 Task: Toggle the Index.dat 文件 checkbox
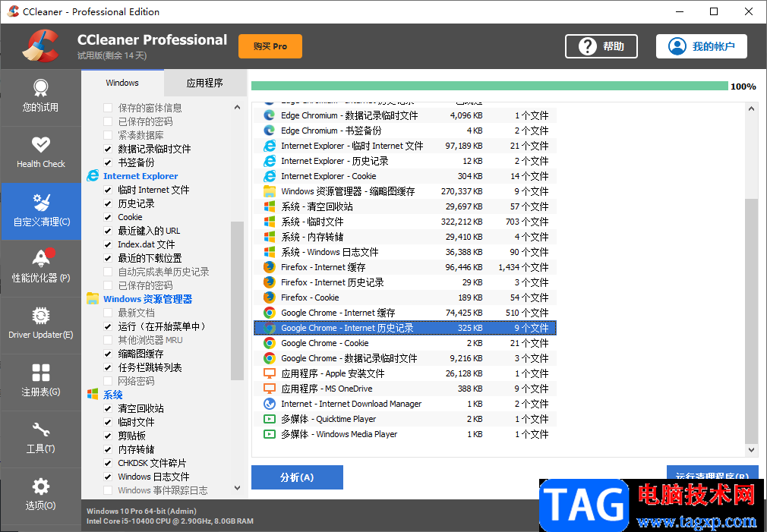[108, 244]
